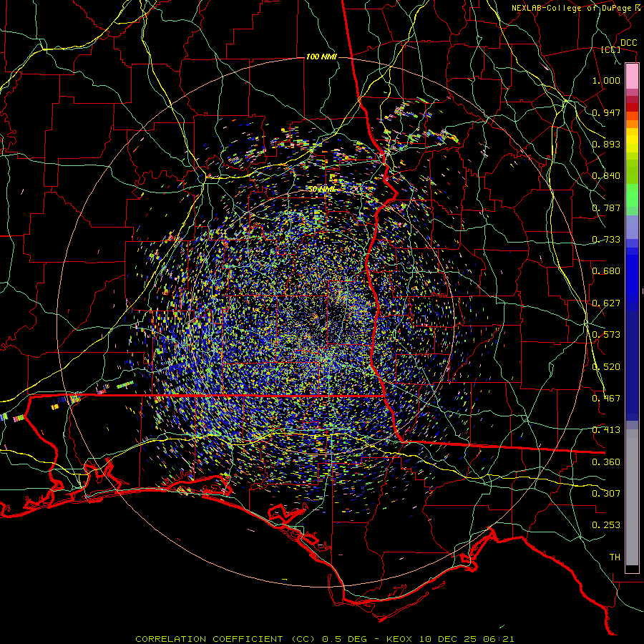Click the [CC] unit label above the color bar

pyautogui.click(x=610, y=49)
